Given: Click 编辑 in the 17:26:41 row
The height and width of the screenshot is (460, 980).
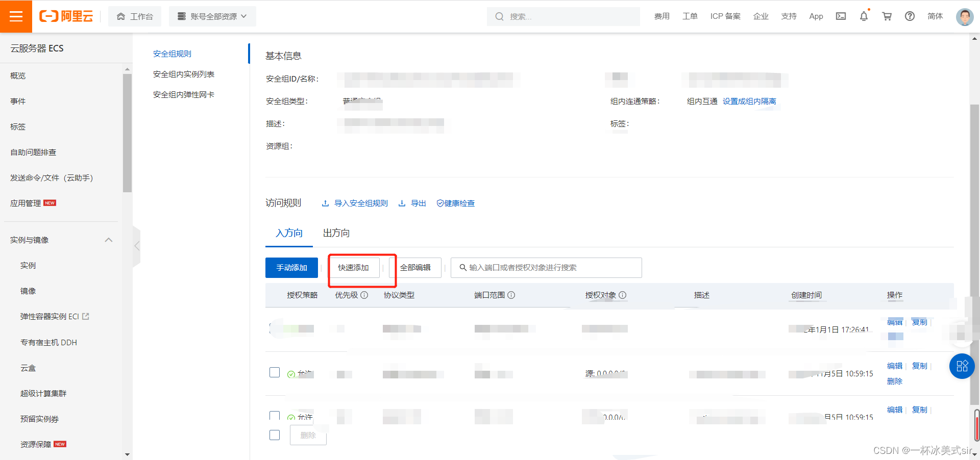Looking at the screenshot, I should 895,322.
